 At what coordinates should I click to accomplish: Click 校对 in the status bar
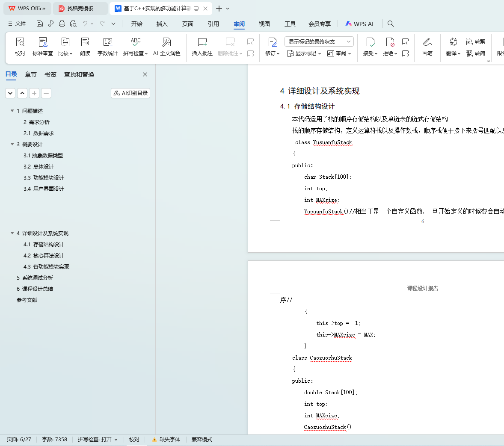[134, 440]
